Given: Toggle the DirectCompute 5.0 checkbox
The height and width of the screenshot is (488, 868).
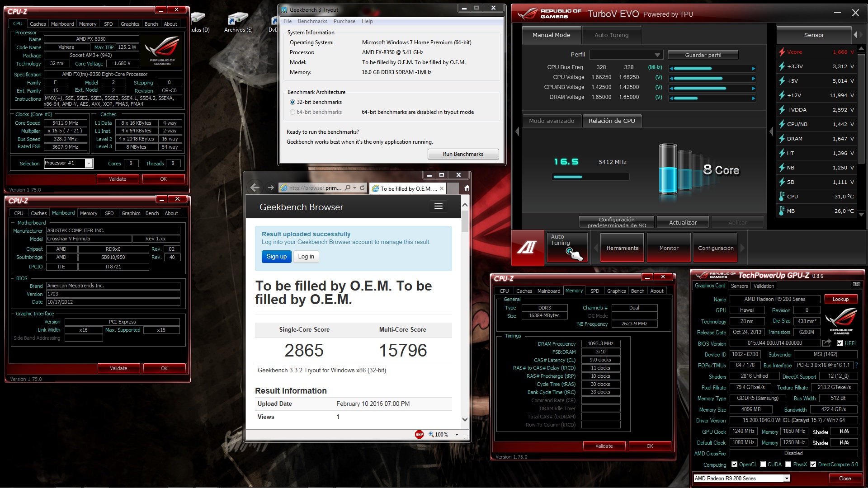Looking at the screenshot, I should (813, 465).
